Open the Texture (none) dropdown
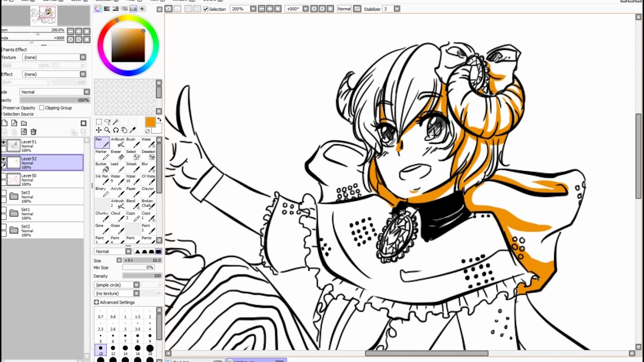Viewport: 644px width, 362px height. point(83,57)
